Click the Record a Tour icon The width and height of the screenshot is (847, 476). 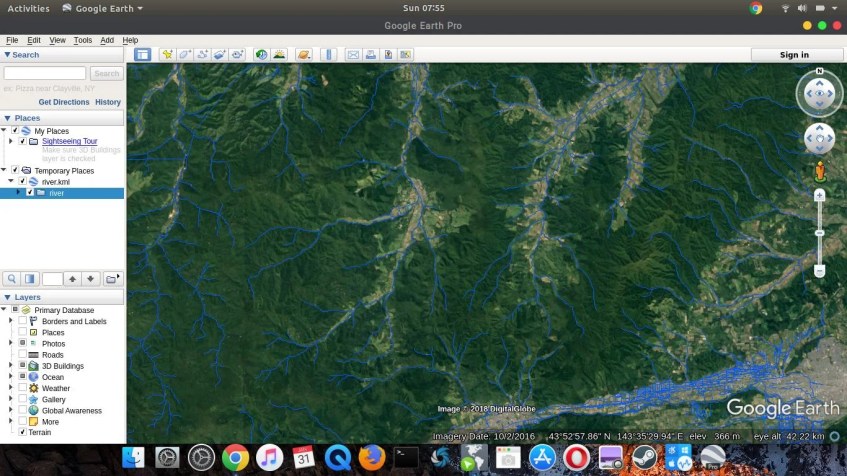pyautogui.click(x=237, y=55)
